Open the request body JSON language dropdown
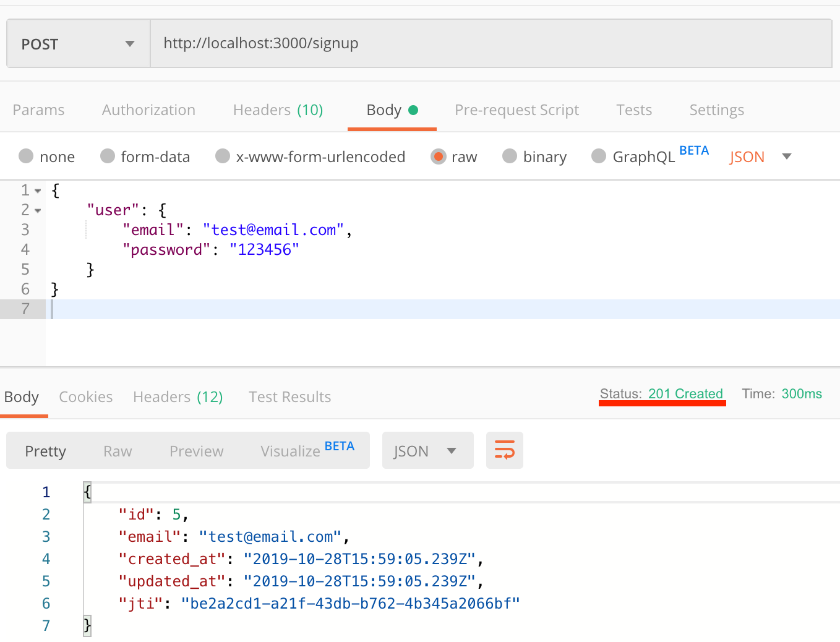This screenshot has height=642, width=840. (x=760, y=156)
